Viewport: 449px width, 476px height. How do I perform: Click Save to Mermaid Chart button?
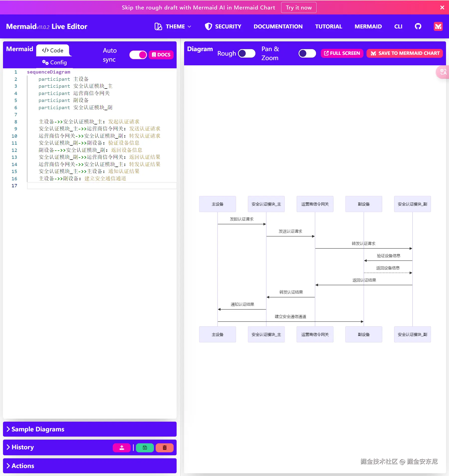click(x=405, y=53)
